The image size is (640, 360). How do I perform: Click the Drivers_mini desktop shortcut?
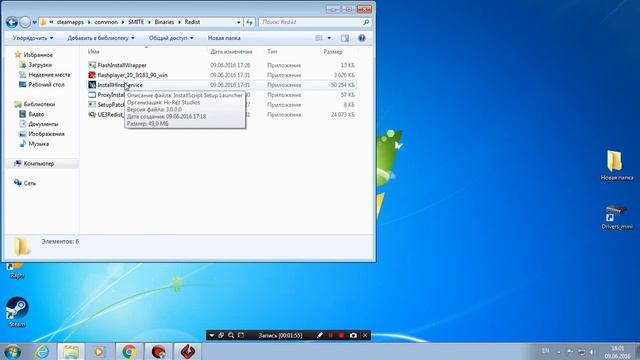[617, 216]
